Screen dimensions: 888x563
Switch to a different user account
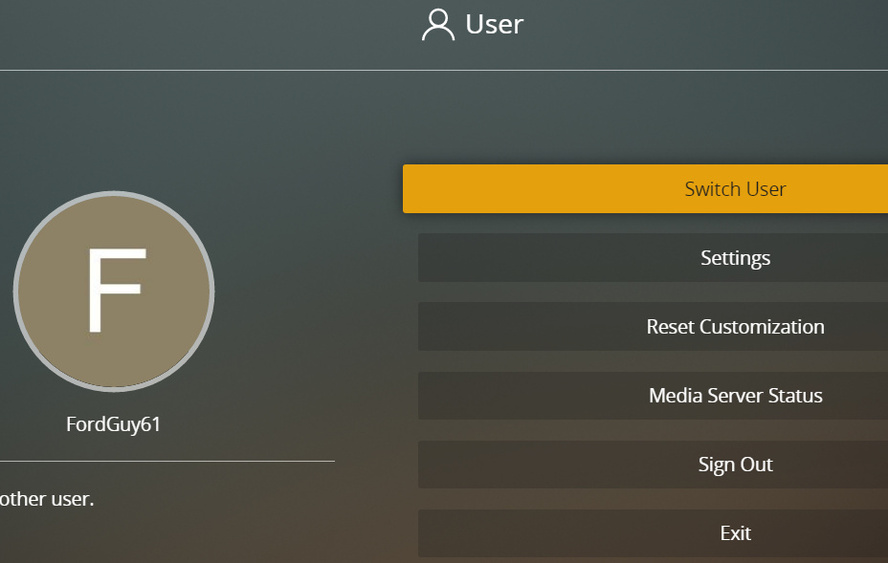point(735,189)
